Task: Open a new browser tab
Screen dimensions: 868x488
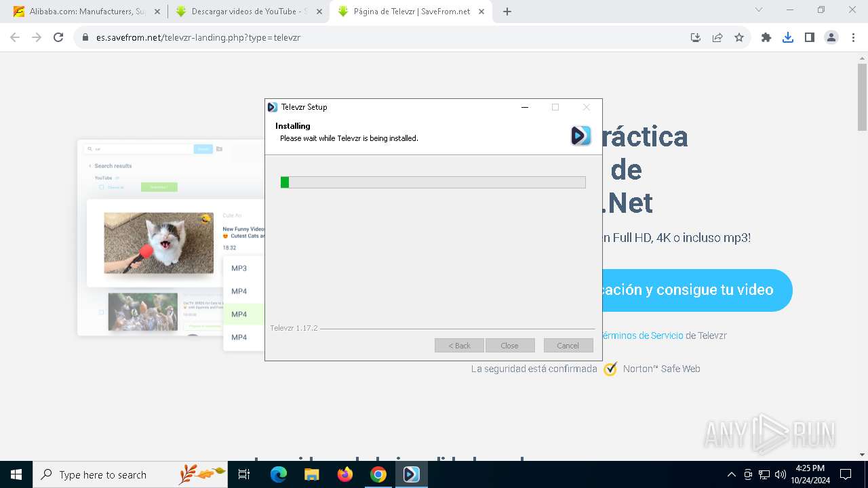Action: (x=507, y=12)
